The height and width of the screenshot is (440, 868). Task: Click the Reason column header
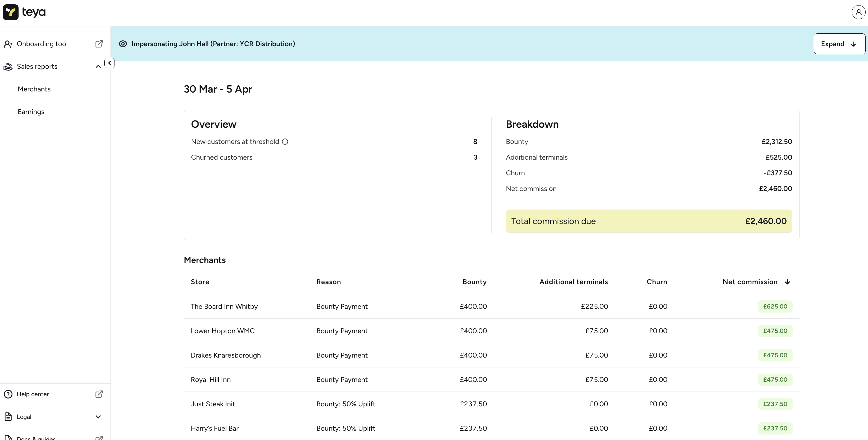328,282
